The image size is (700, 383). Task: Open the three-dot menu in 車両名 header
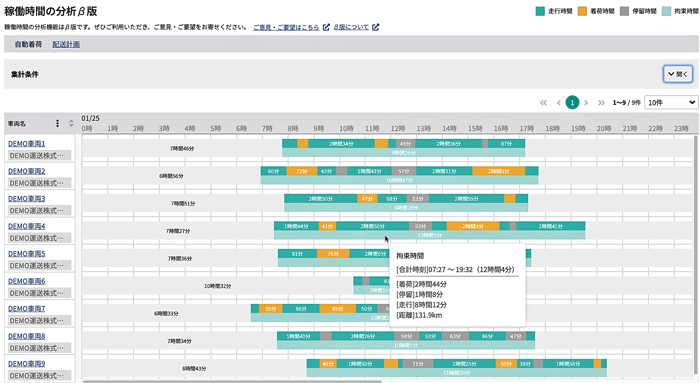pos(57,124)
